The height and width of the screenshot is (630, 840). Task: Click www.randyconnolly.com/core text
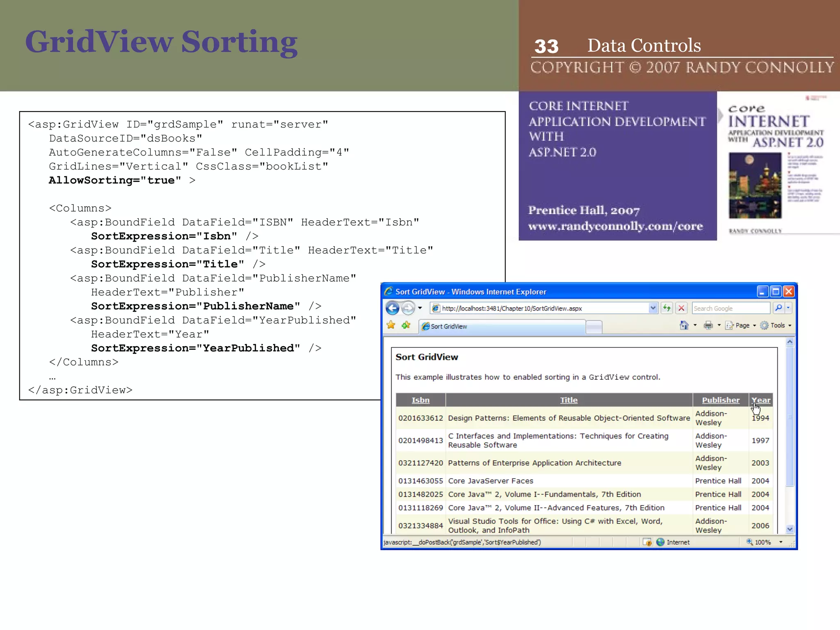click(x=615, y=226)
